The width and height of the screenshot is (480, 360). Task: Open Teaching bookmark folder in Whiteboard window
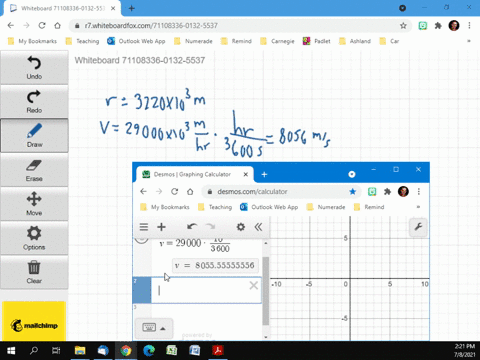click(x=83, y=41)
